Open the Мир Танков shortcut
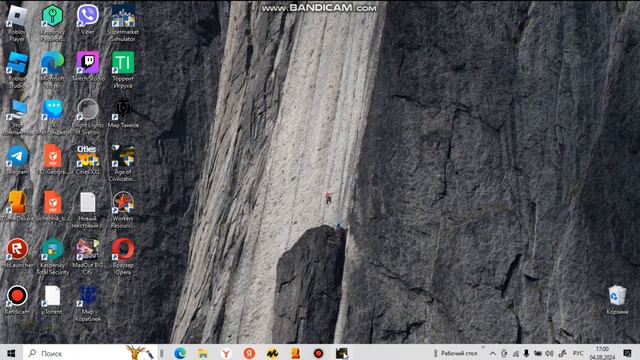 123,113
